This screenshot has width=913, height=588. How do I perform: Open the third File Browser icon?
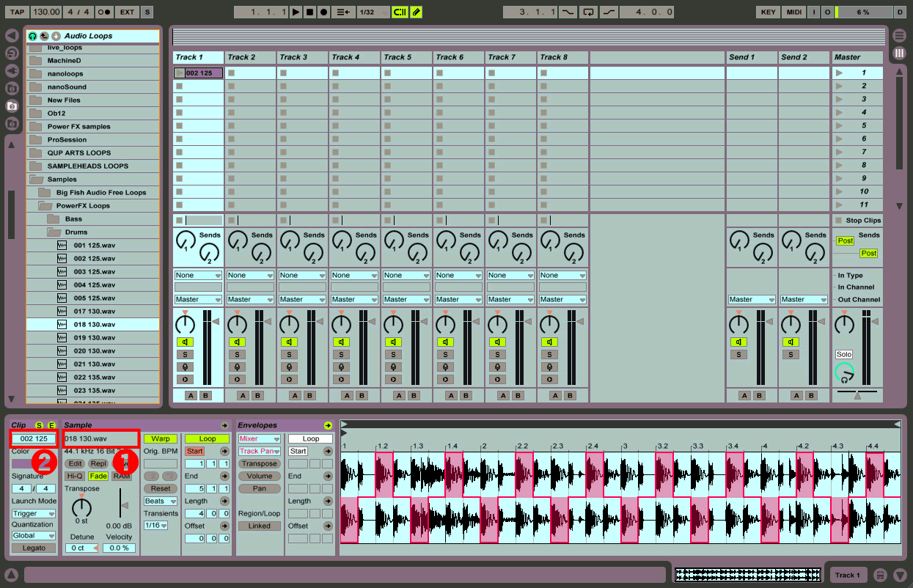11,123
